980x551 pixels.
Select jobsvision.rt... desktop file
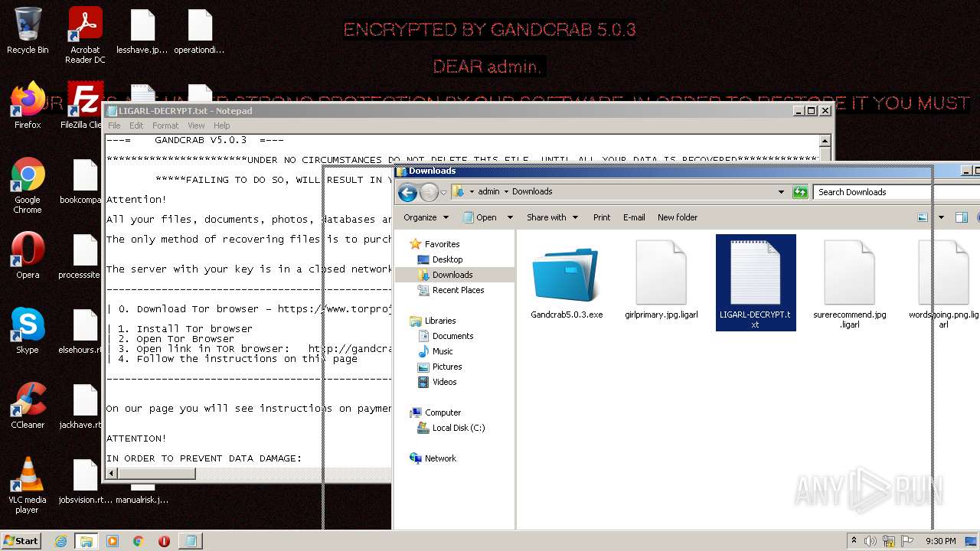(85, 481)
